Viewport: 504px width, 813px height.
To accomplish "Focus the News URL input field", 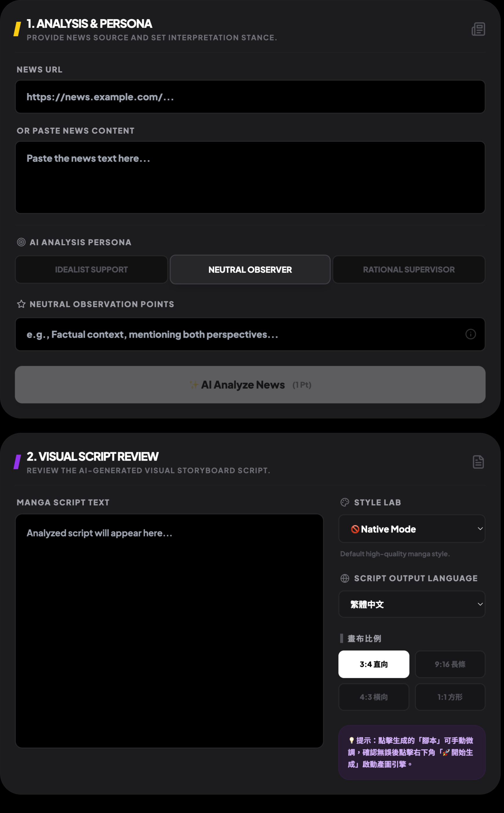I will pyautogui.click(x=250, y=97).
